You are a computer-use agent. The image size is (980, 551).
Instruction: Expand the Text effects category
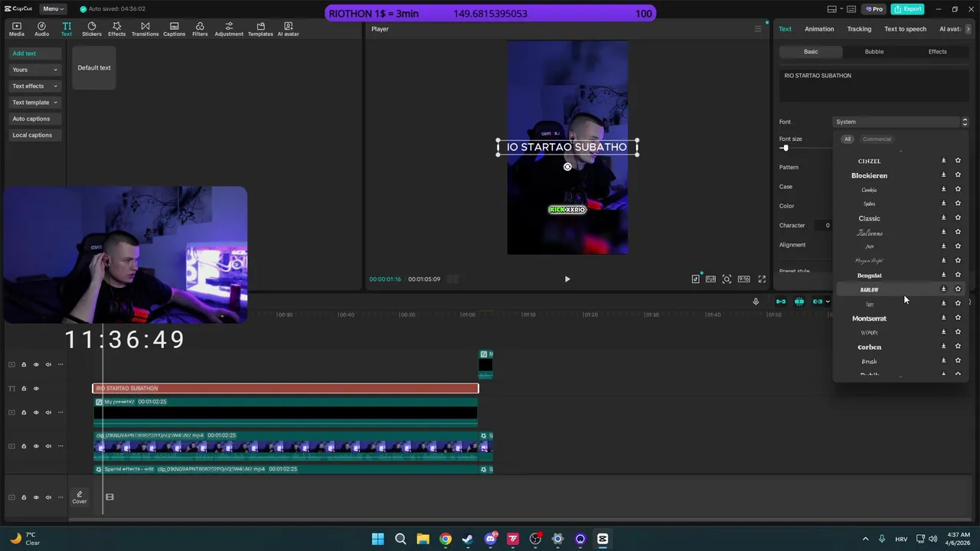point(34,86)
